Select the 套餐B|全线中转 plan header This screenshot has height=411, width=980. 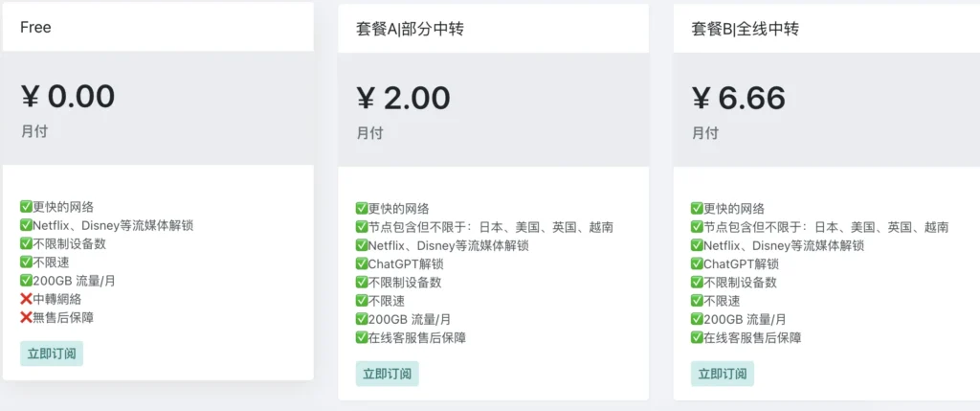click(x=827, y=29)
